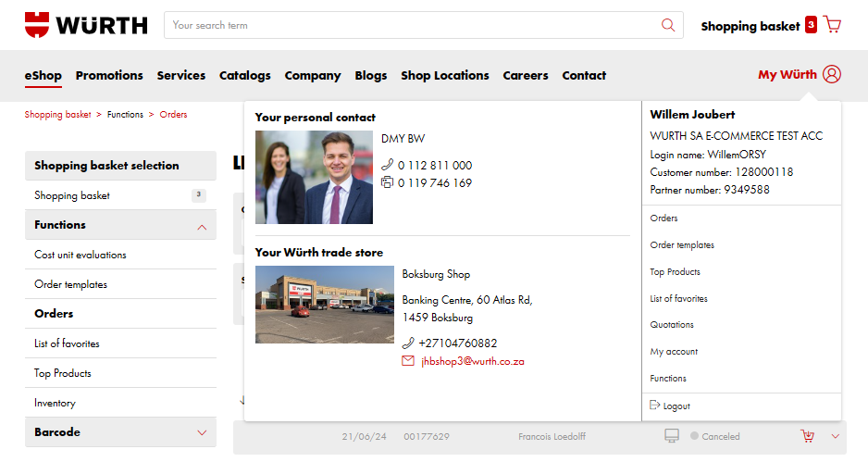Image resolution: width=868 pixels, height=462 pixels.
Task: Go to Blogs
Action: (x=371, y=75)
